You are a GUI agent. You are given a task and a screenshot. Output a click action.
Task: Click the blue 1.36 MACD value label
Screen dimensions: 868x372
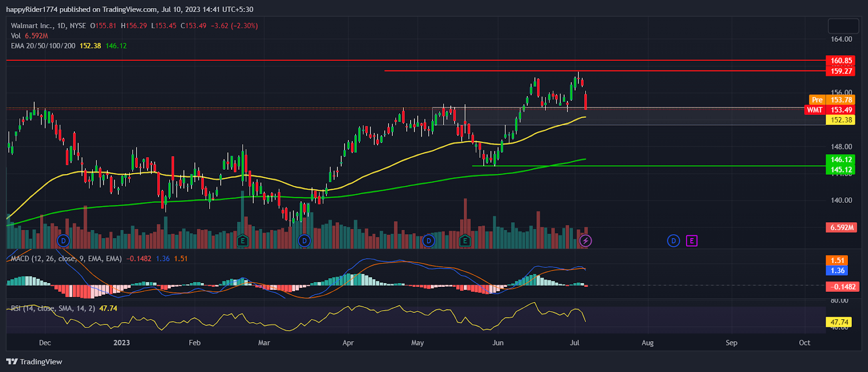(x=837, y=271)
